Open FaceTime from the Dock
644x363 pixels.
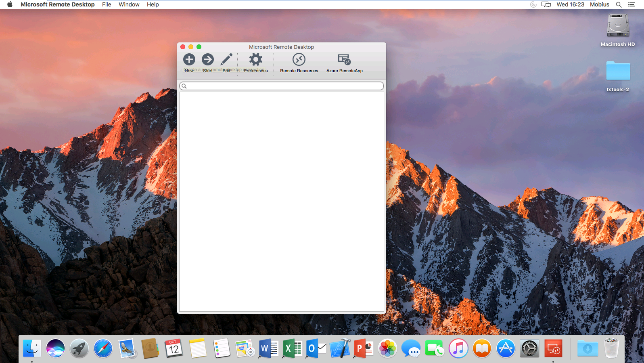pos(435,348)
